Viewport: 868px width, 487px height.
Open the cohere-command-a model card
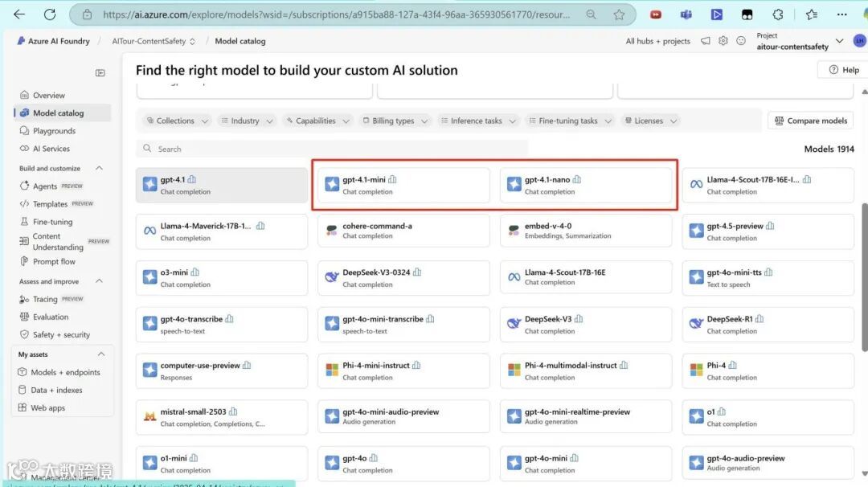[403, 231]
